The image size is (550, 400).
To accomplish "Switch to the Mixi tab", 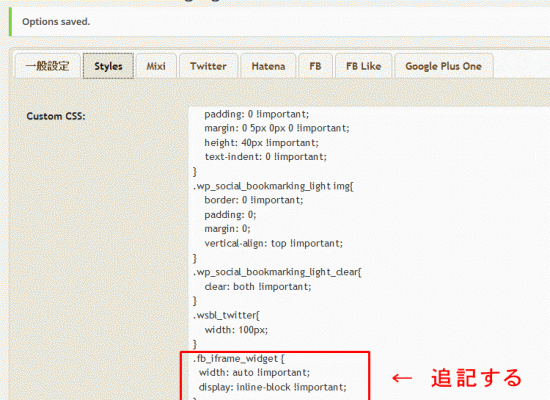I will click(x=156, y=66).
